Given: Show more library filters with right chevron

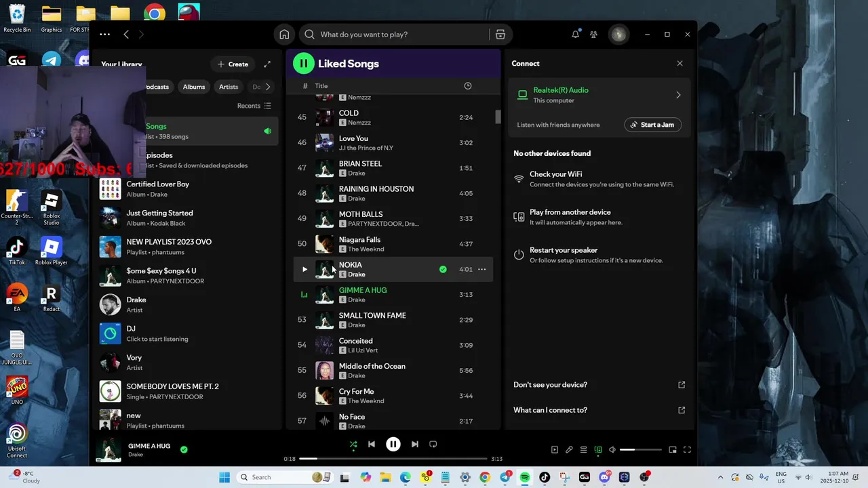Looking at the screenshot, I should 268,87.
